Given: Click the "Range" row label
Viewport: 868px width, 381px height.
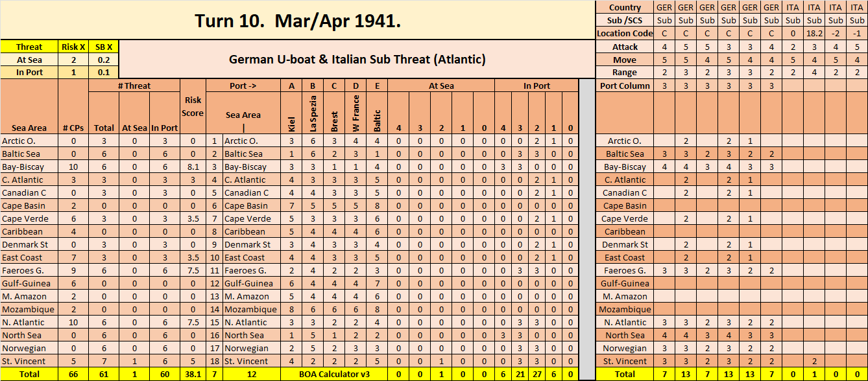Looking at the screenshot, I should point(625,73).
